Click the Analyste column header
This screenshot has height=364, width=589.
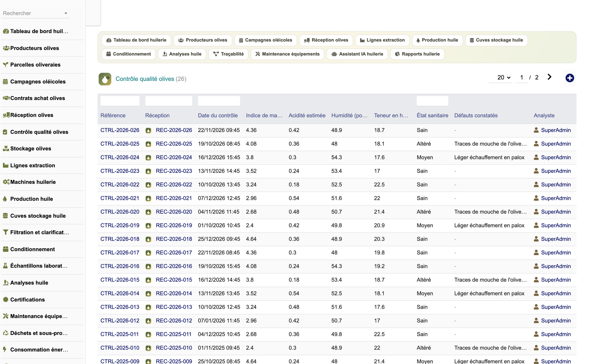tap(544, 115)
